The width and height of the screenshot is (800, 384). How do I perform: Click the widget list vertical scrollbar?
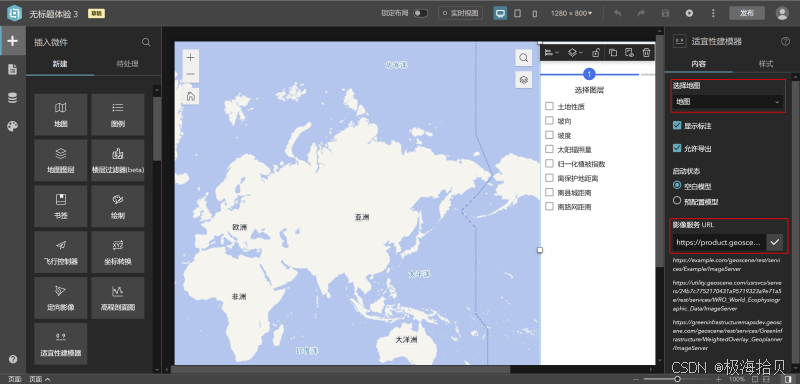(157, 129)
